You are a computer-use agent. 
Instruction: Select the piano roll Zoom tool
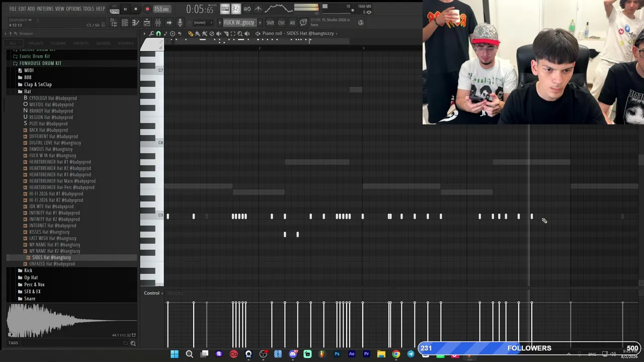(x=240, y=34)
